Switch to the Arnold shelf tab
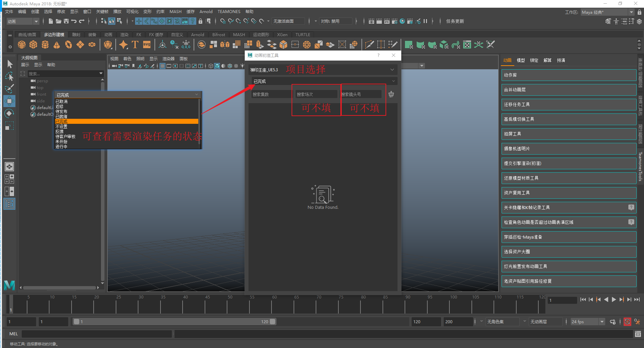 click(x=197, y=34)
